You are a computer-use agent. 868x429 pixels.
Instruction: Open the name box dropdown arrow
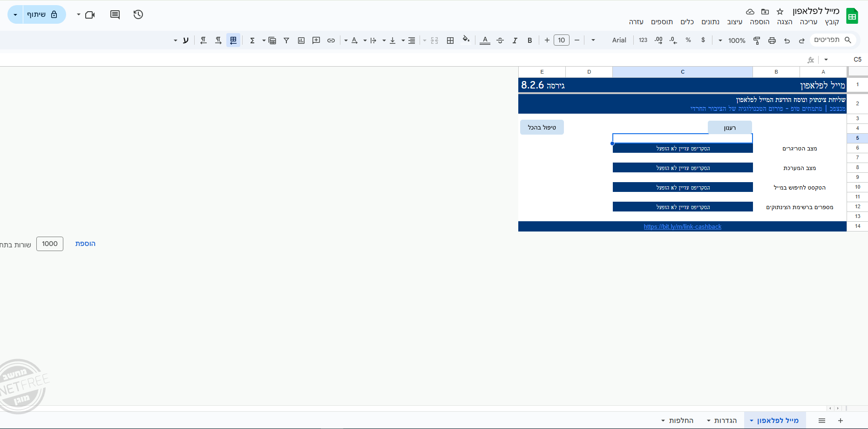(826, 60)
